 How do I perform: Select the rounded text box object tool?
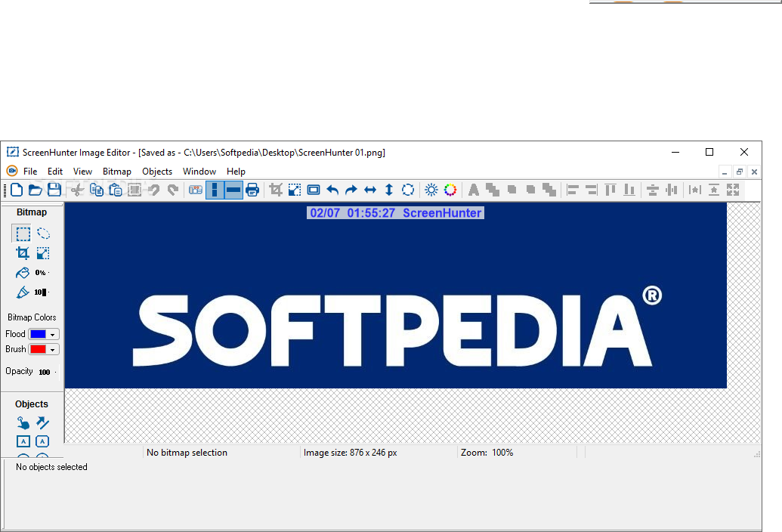click(x=42, y=441)
